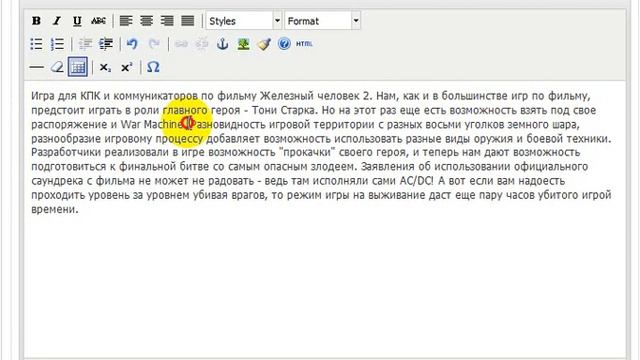Insert an image with the tree icon
The image size is (640, 360).
point(244,44)
